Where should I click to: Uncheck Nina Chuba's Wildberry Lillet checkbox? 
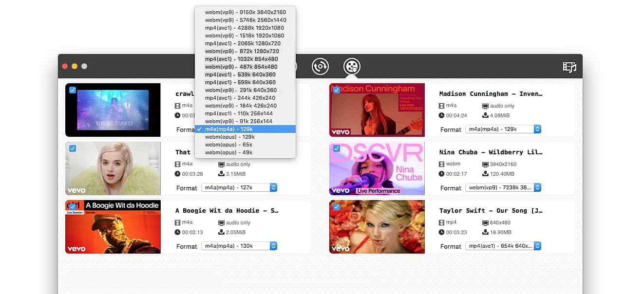(337, 148)
